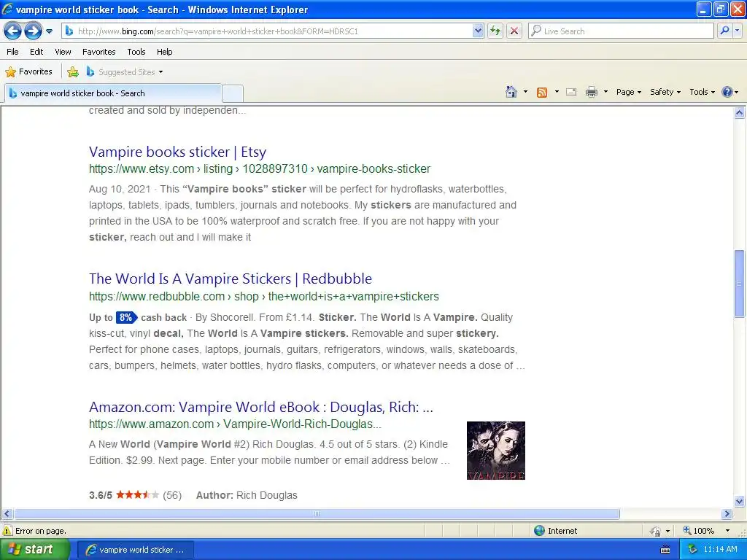
Task: Open the Favorites star button
Action: pos(28,72)
